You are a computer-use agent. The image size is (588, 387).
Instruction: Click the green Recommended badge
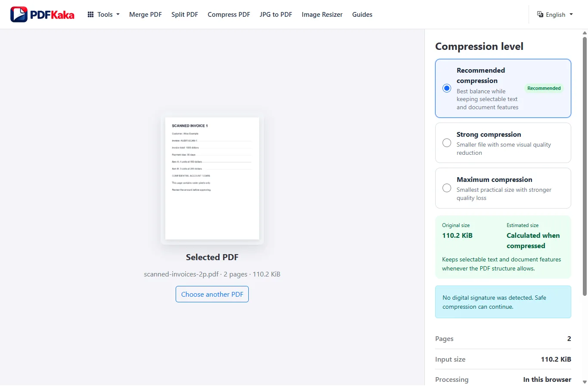tap(544, 88)
